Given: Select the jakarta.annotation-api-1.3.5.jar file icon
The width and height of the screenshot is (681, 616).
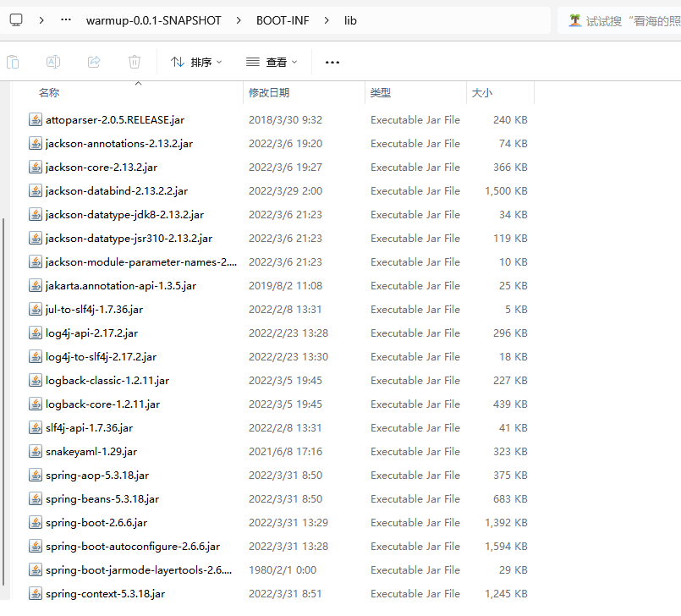Looking at the screenshot, I should tap(36, 285).
